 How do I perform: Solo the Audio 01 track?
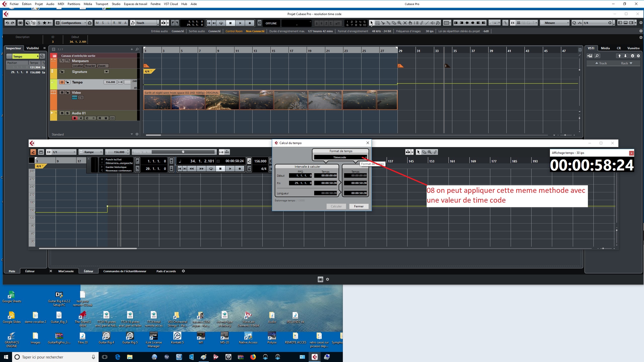click(67, 113)
